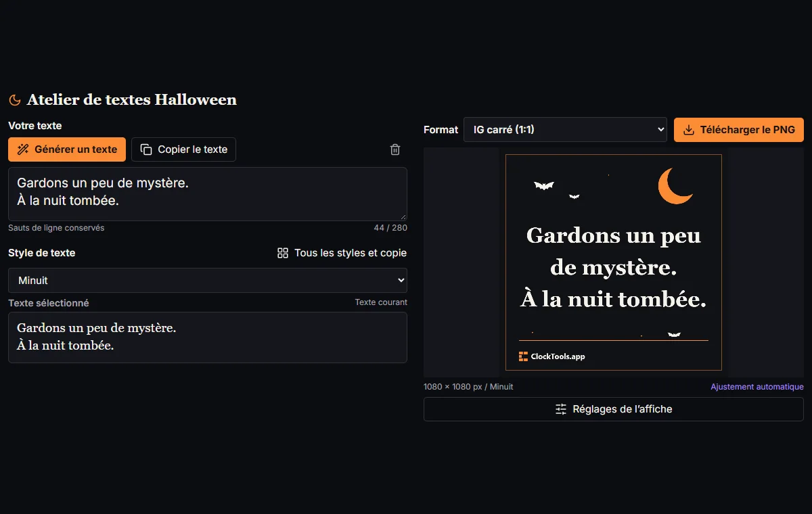Click the Sauts de ligne conservés note
The height and width of the screenshot is (514, 812).
(56, 228)
